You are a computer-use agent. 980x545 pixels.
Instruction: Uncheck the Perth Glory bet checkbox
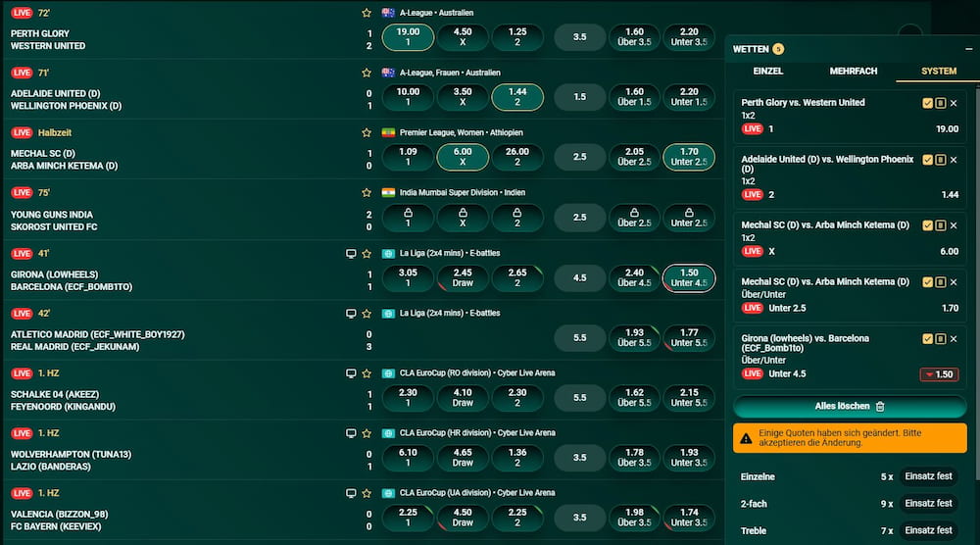pyautogui.click(x=928, y=103)
